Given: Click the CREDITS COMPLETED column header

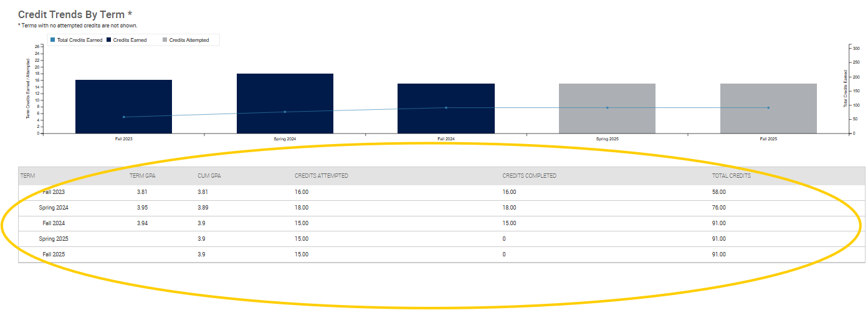Looking at the screenshot, I should (529, 176).
